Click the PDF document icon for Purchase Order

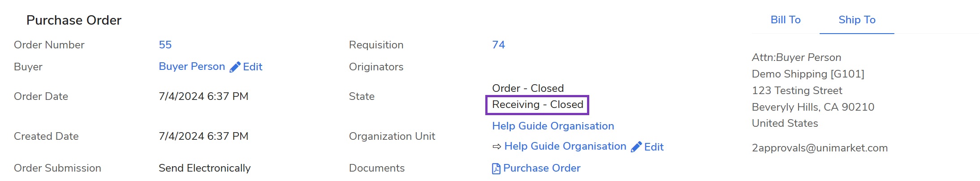(x=496, y=168)
